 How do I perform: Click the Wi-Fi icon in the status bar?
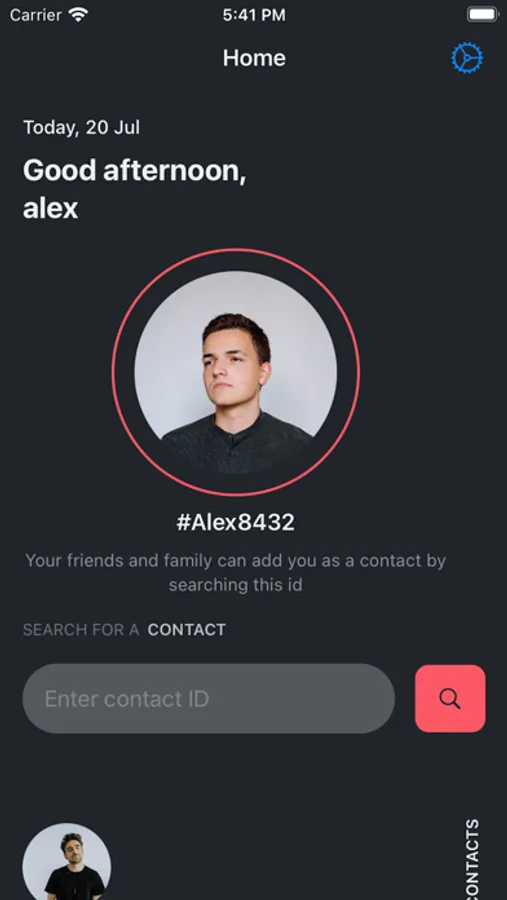point(78,15)
